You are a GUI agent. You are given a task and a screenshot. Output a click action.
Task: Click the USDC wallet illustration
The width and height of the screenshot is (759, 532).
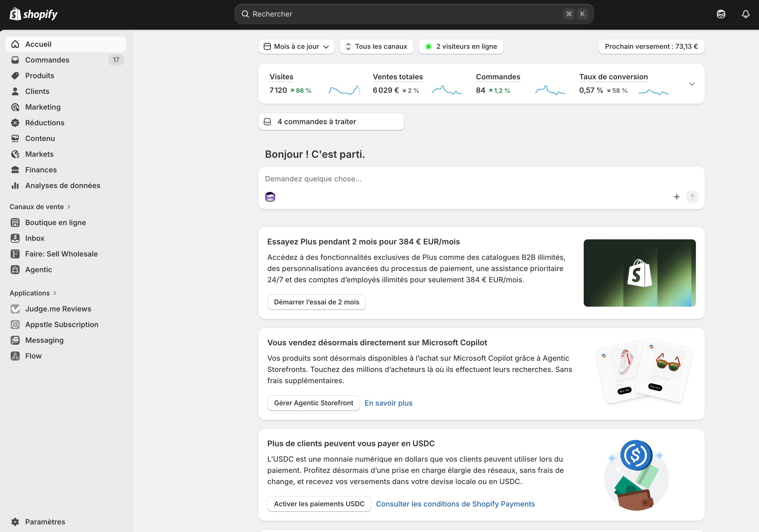point(636,475)
